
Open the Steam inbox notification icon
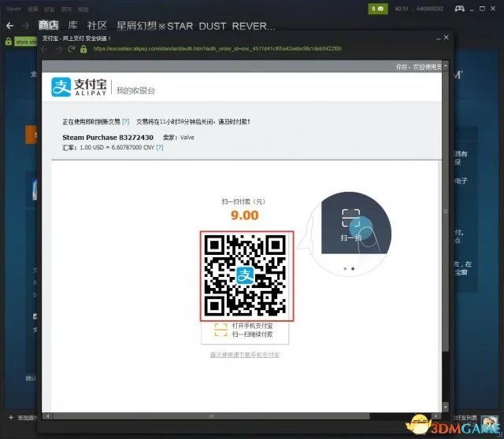378,9
